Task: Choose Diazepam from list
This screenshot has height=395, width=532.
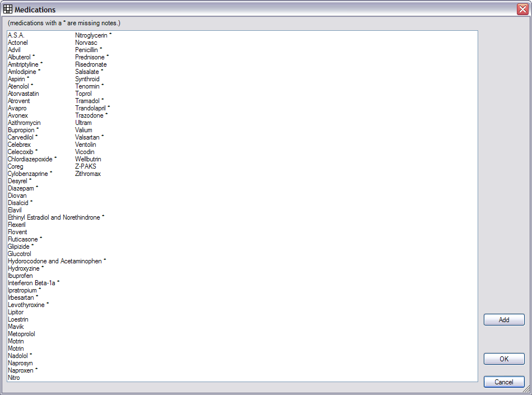Action: (23, 188)
